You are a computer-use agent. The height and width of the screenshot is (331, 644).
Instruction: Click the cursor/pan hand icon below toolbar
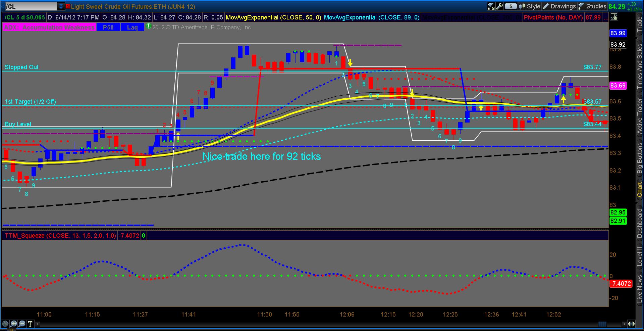point(614,17)
